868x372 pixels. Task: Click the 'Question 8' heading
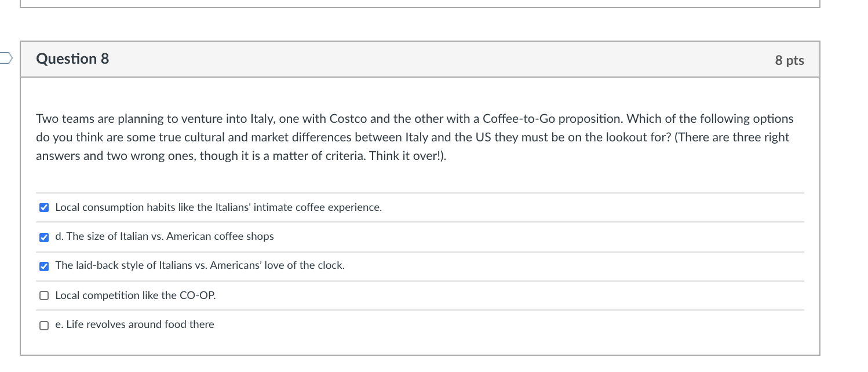(72, 59)
